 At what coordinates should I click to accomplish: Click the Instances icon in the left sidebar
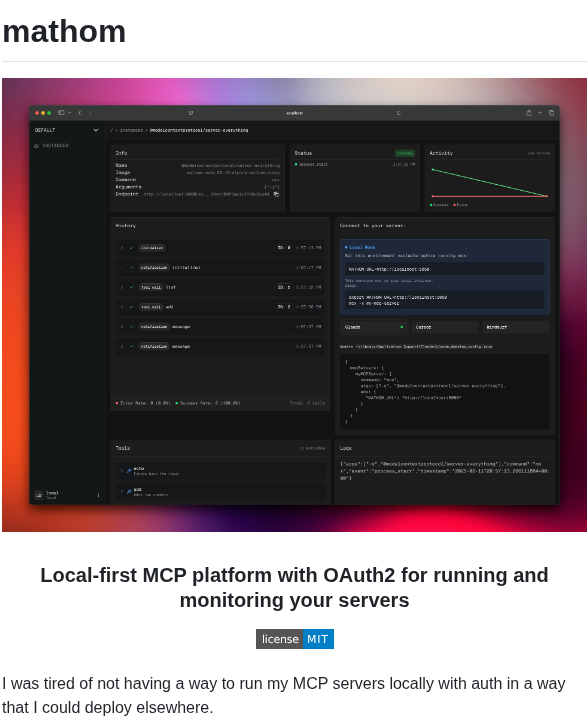[x=36, y=146]
